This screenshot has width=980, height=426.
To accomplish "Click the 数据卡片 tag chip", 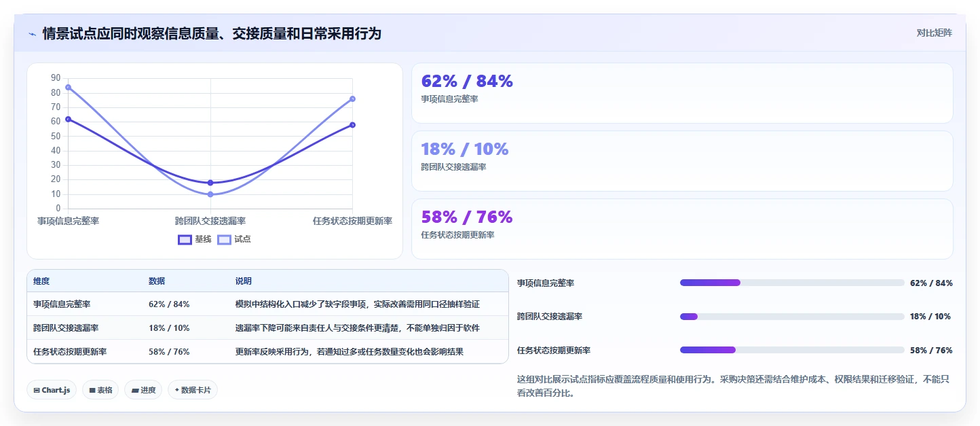I will tap(193, 390).
